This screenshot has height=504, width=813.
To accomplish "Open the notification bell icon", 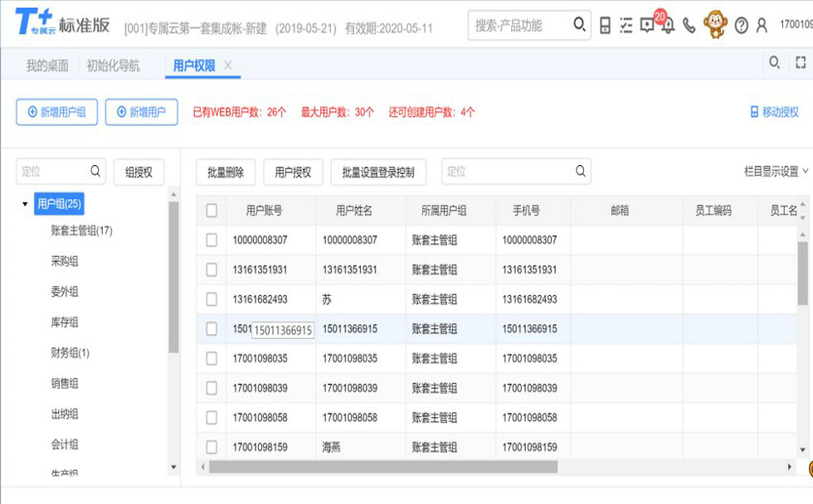I will tap(669, 26).
